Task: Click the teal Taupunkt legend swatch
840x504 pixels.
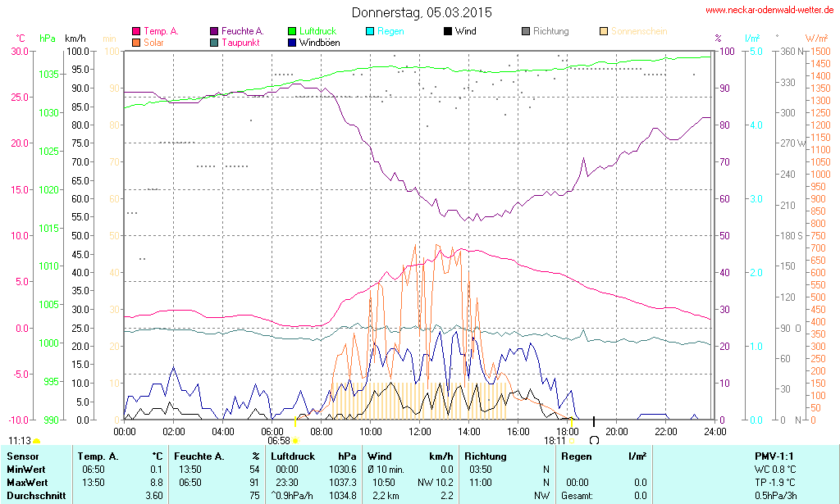Action: [x=214, y=42]
